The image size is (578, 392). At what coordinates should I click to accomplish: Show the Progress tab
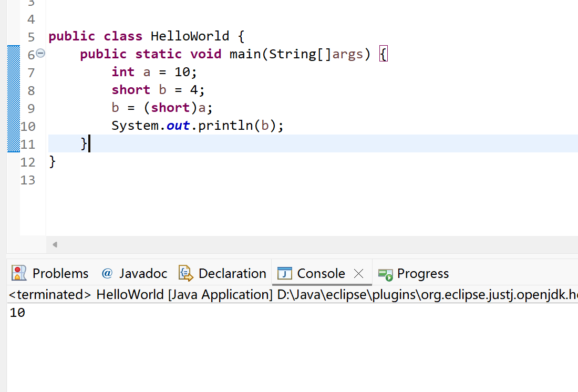click(413, 273)
